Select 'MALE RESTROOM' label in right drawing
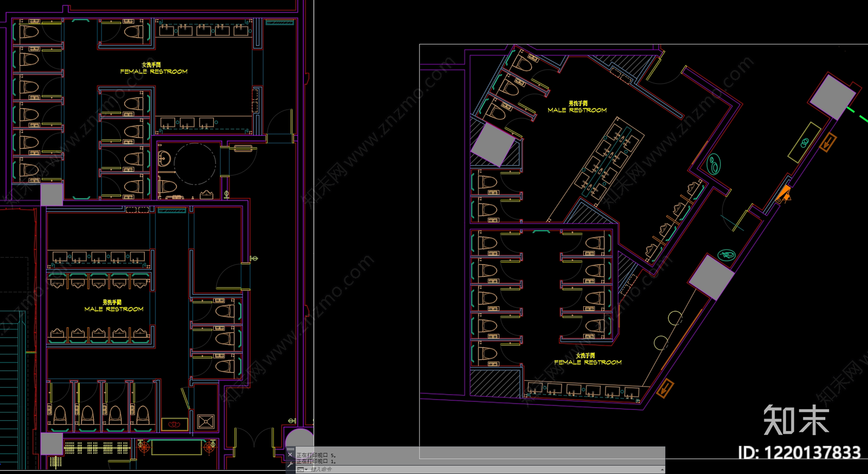 point(577,110)
